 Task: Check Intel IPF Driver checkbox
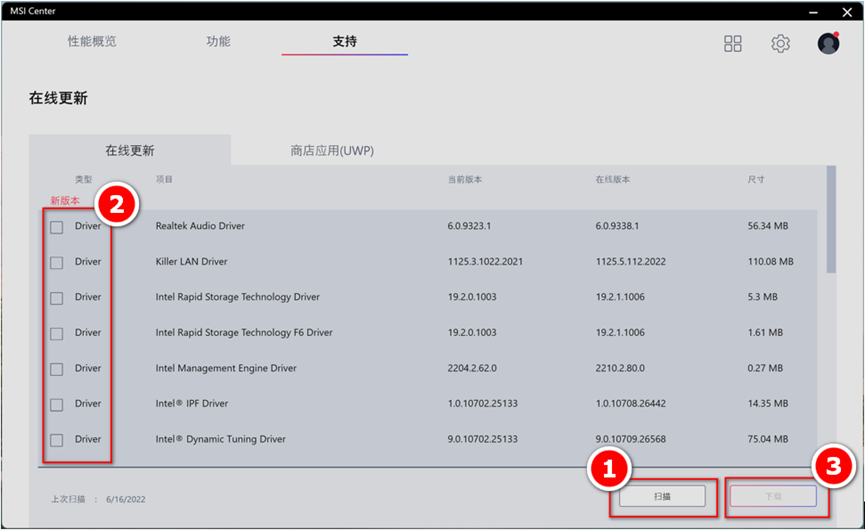(57, 404)
